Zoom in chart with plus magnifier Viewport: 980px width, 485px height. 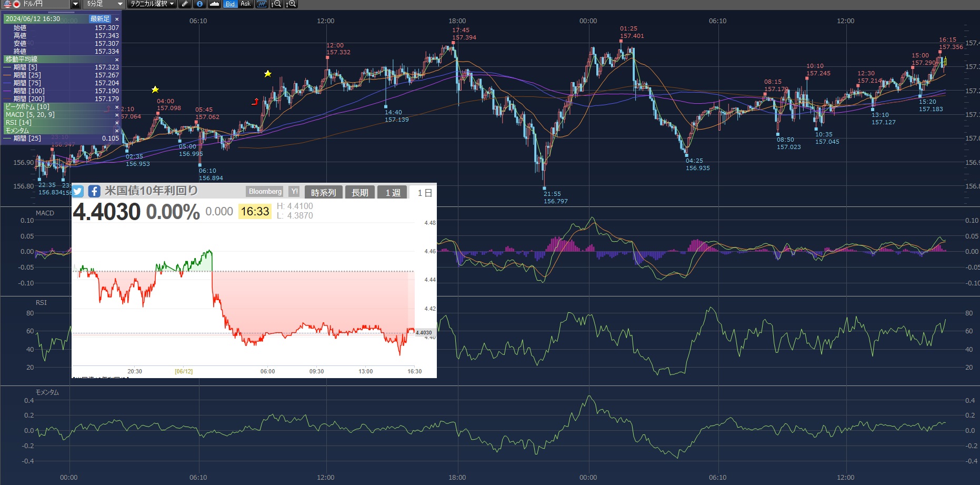pyautogui.click(x=291, y=4)
